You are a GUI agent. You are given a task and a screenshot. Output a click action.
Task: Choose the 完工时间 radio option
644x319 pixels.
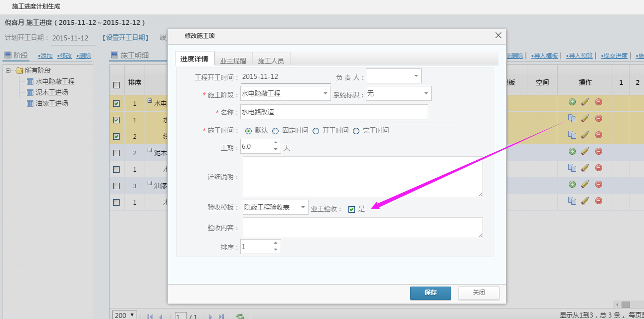pos(356,131)
